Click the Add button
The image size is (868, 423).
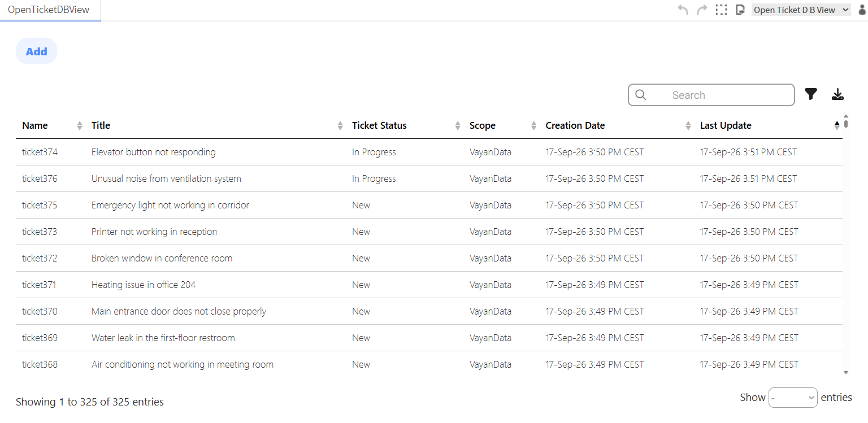click(37, 51)
